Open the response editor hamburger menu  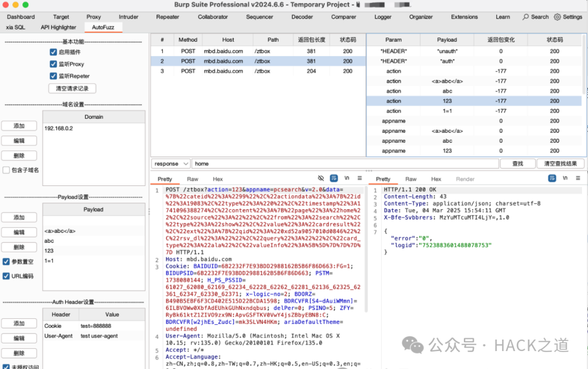coord(578,178)
